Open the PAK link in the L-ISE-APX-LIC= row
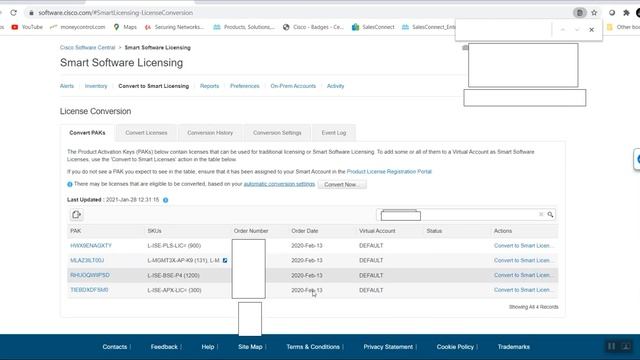Image resolution: width=640 pixels, height=360 pixels. [89, 290]
